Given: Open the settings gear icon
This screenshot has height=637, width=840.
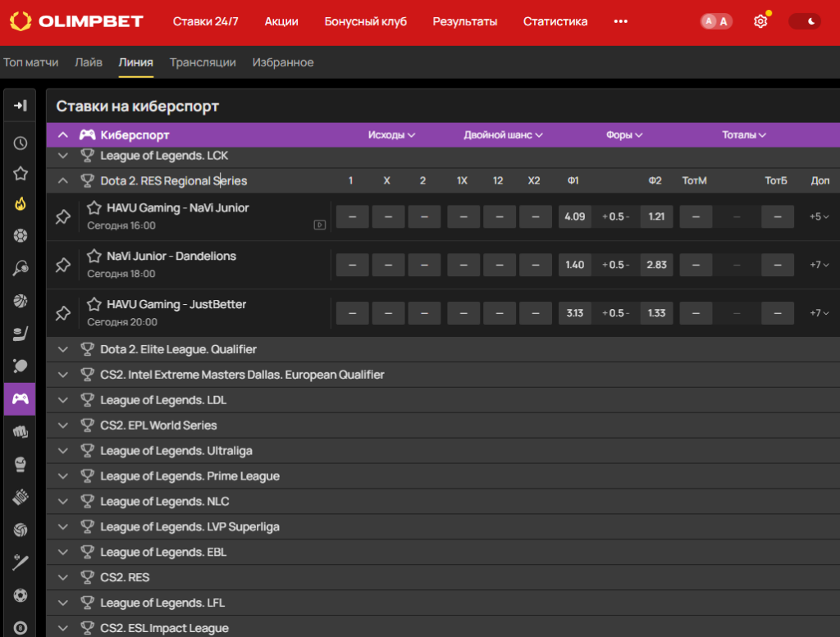Looking at the screenshot, I should [760, 21].
